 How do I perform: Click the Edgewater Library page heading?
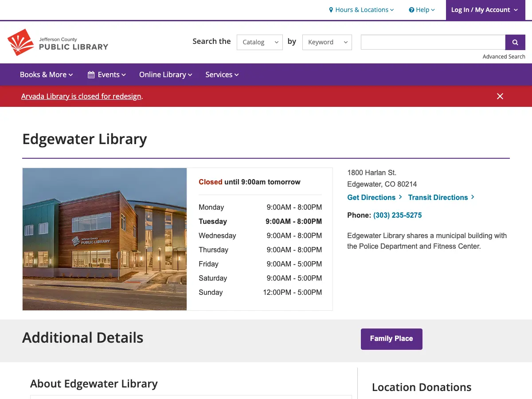pyautogui.click(x=85, y=139)
